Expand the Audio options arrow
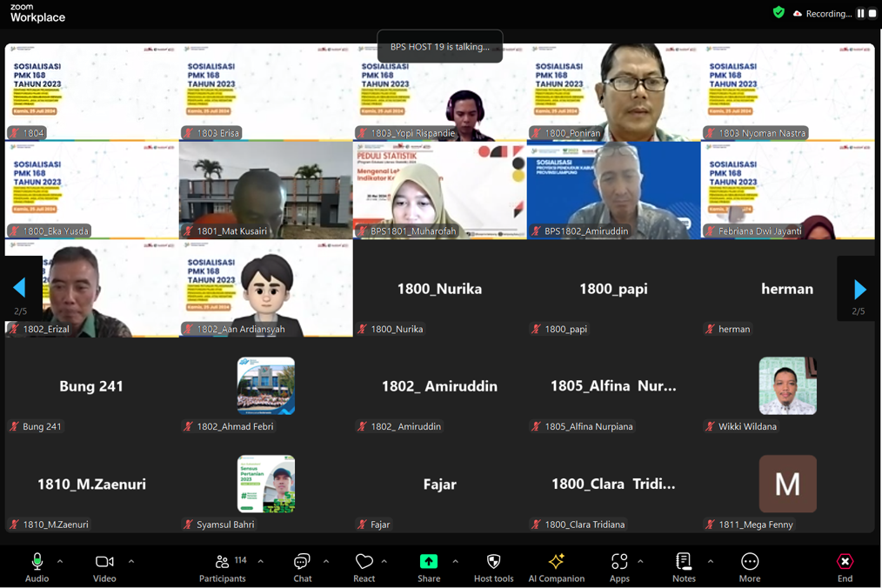 click(x=60, y=561)
